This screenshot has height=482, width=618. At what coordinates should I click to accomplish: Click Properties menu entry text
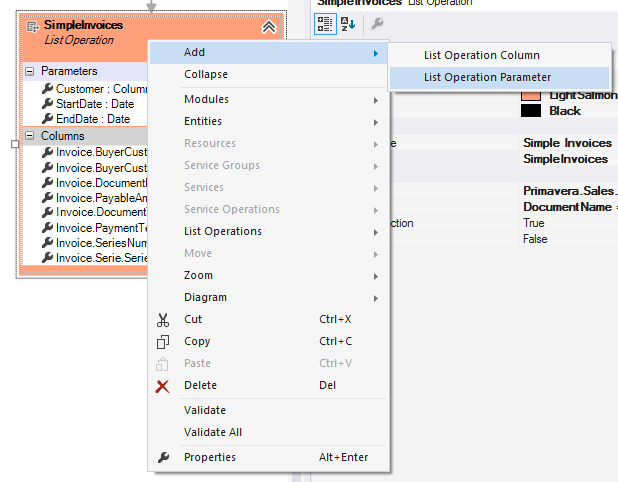pos(210,457)
